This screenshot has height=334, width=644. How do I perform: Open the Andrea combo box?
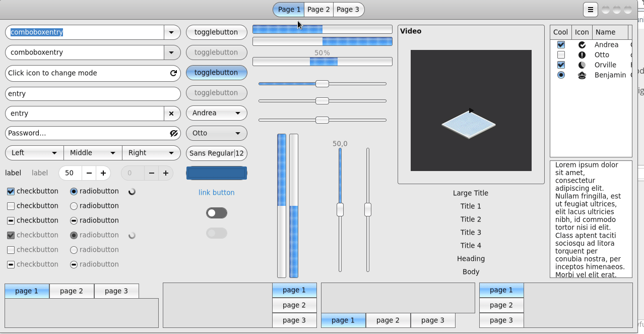[x=217, y=113]
